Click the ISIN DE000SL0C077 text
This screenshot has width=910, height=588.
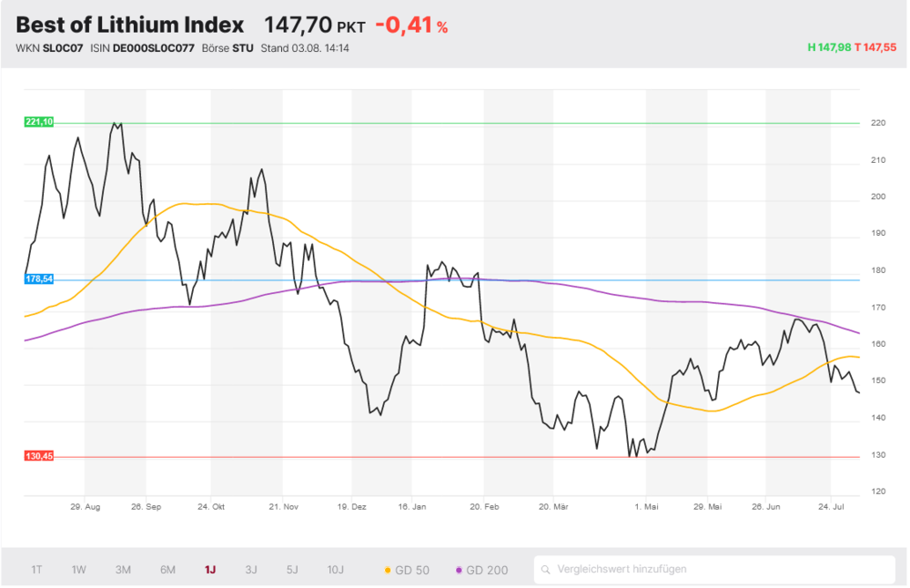(142, 48)
